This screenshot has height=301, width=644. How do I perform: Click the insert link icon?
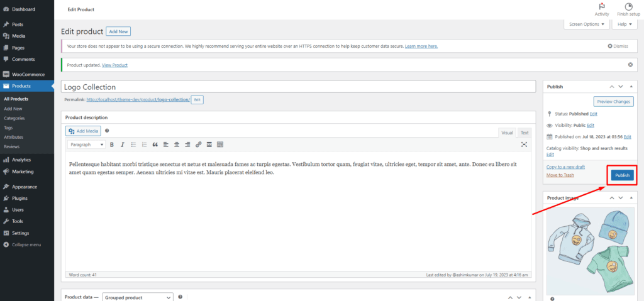coord(198,145)
